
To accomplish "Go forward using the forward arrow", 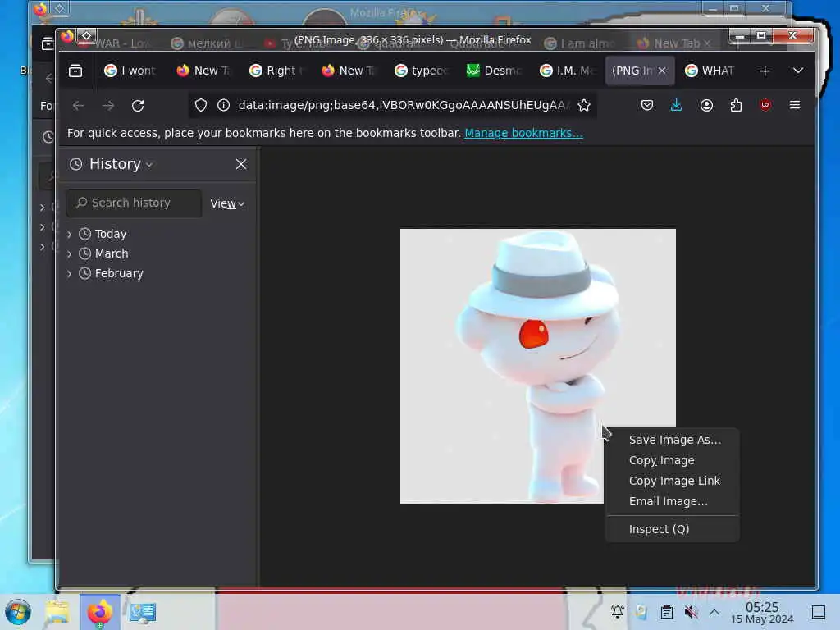I will [x=108, y=106].
